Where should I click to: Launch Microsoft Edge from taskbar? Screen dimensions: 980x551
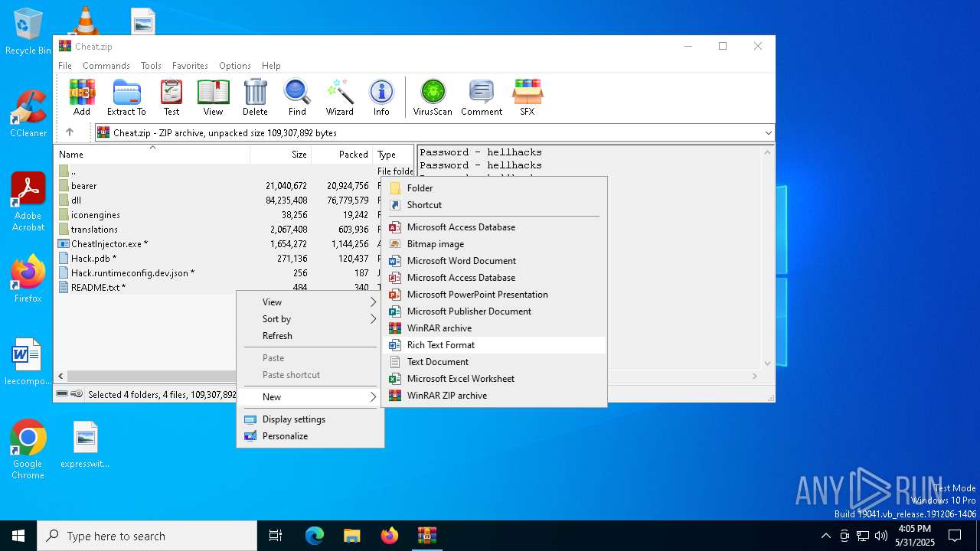(x=315, y=536)
